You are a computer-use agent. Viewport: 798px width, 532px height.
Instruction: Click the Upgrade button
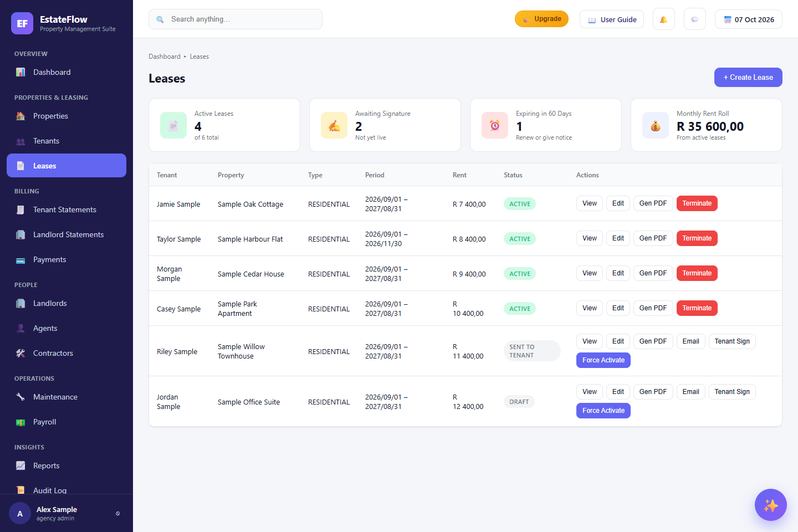pos(541,19)
